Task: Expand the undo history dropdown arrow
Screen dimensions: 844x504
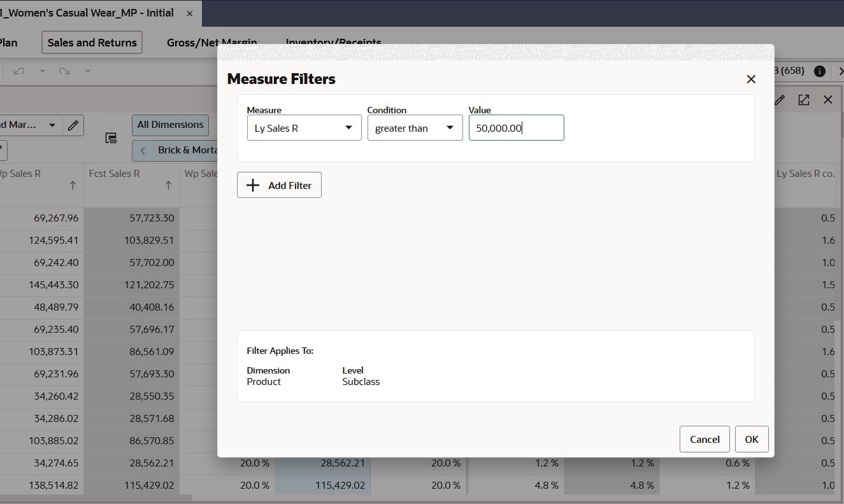Action: 43,71
